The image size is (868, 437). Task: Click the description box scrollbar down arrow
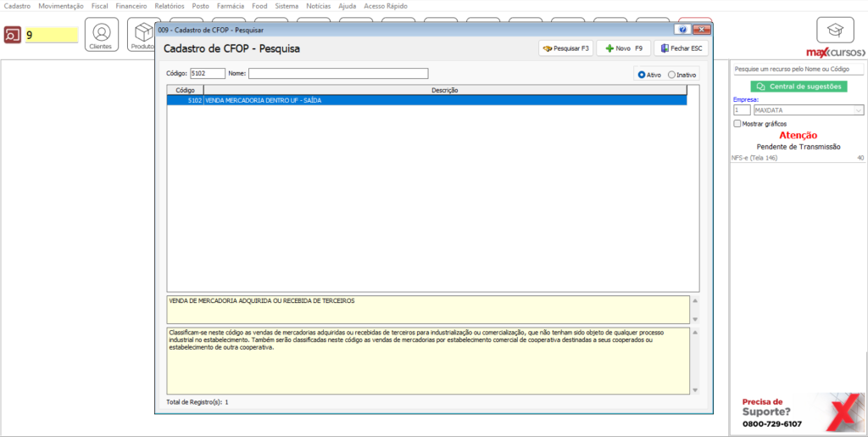click(695, 389)
